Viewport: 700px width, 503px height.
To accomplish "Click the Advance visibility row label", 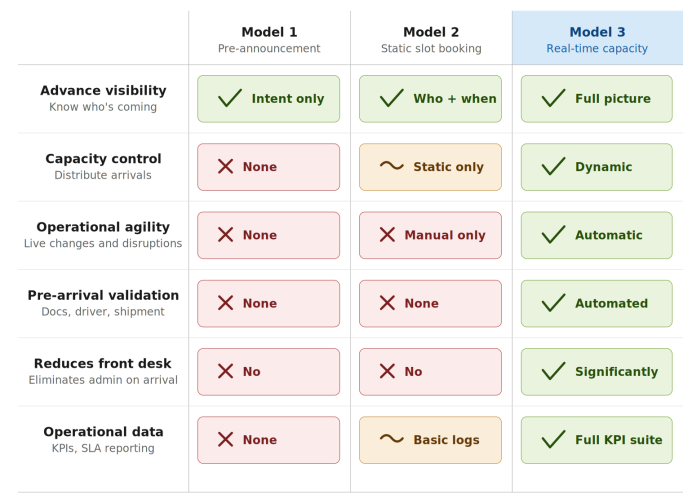I will pyautogui.click(x=103, y=98).
